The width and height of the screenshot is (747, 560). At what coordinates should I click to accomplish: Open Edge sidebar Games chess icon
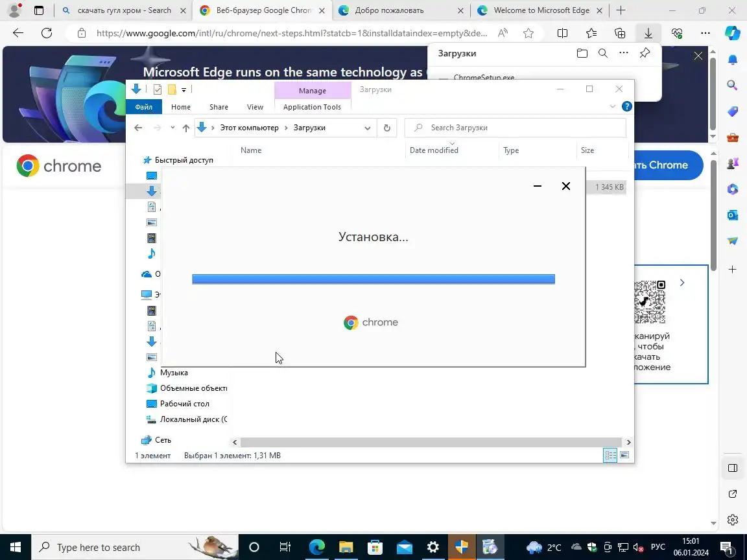point(733,163)
